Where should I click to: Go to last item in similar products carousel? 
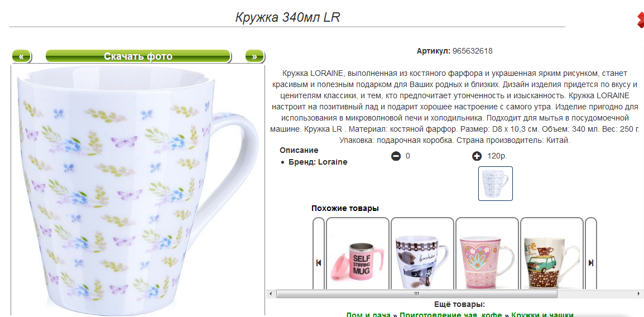591,263
